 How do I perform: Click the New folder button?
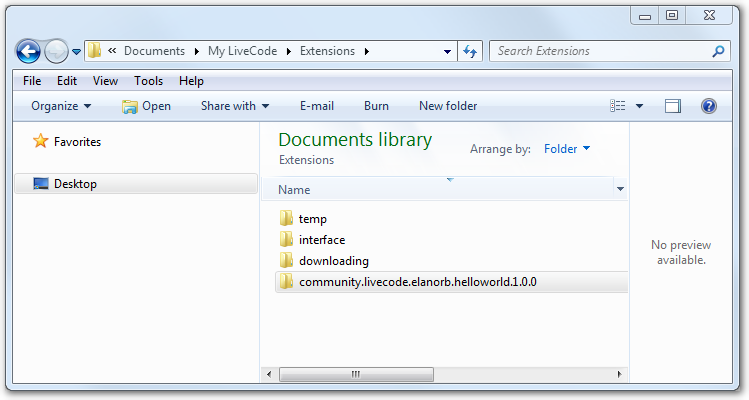(x=448, y=106)
